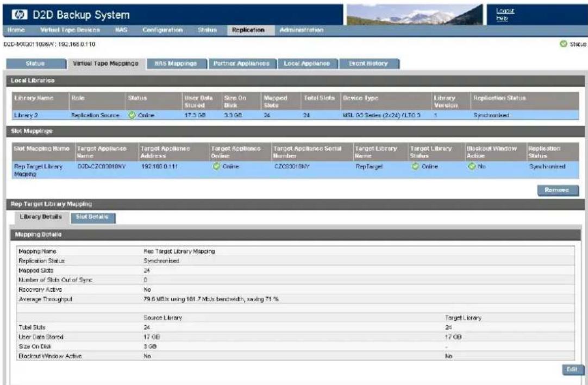Switch to Slot Details tab
Viewport: 588px width, 385px height.
click(x=92, y=217)
